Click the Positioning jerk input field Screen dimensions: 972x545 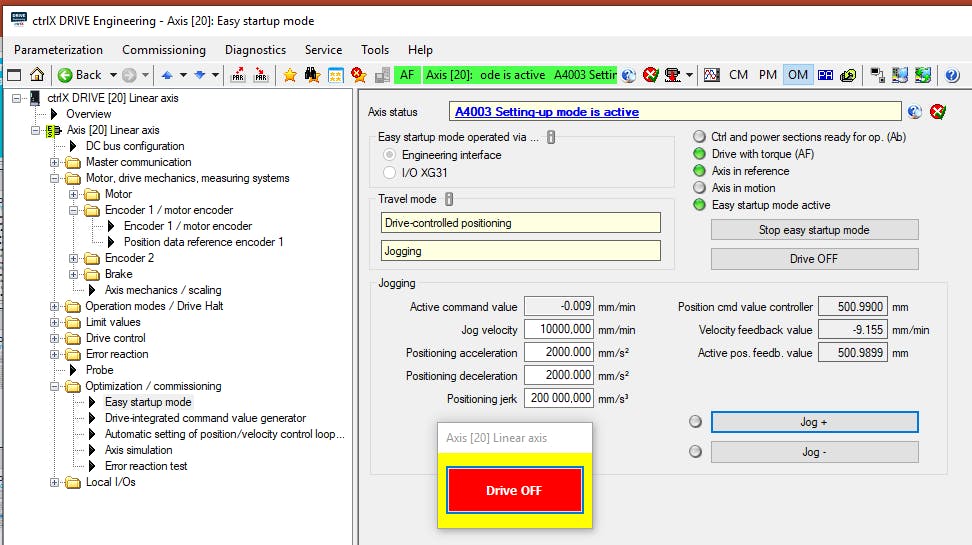click(x=559, y=398)
